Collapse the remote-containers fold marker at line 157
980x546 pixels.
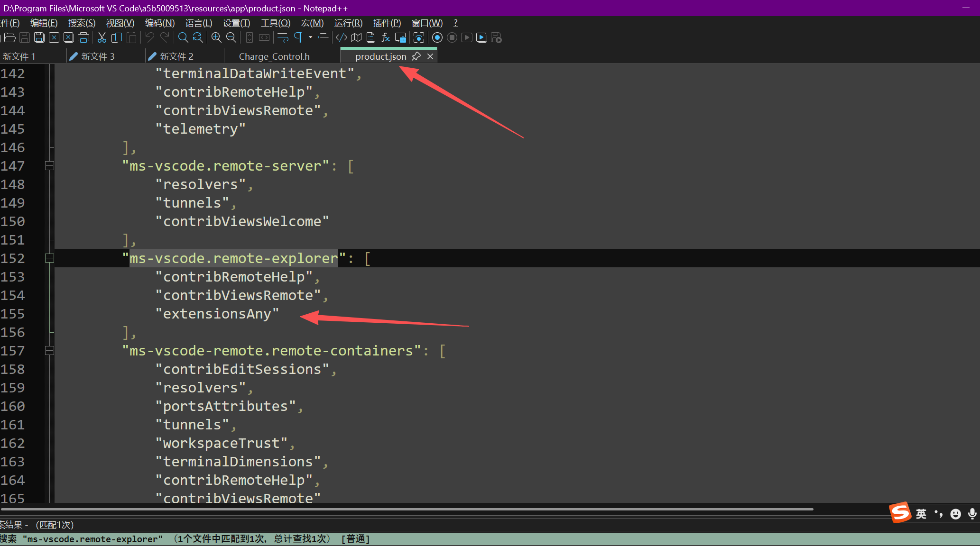[49, 351]
